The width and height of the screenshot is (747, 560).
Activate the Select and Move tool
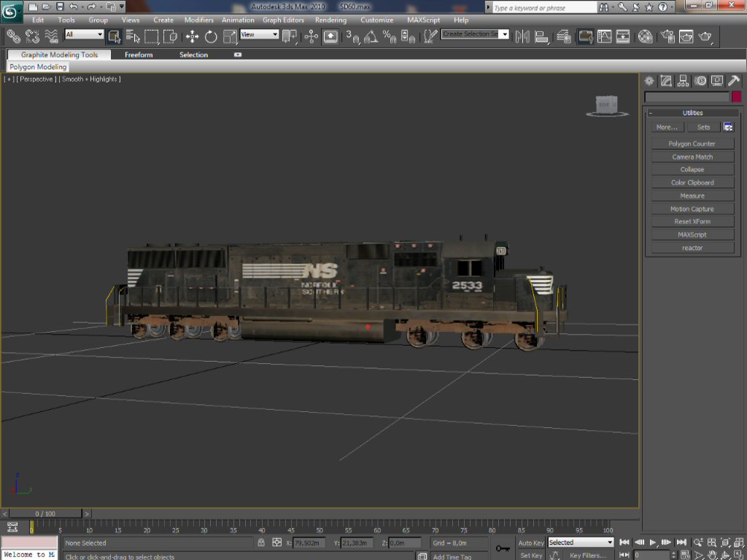point(192,36)
